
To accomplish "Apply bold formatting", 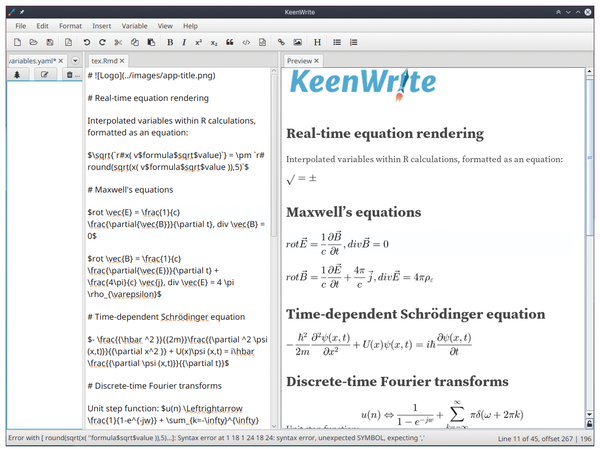I will click(170, 42).
